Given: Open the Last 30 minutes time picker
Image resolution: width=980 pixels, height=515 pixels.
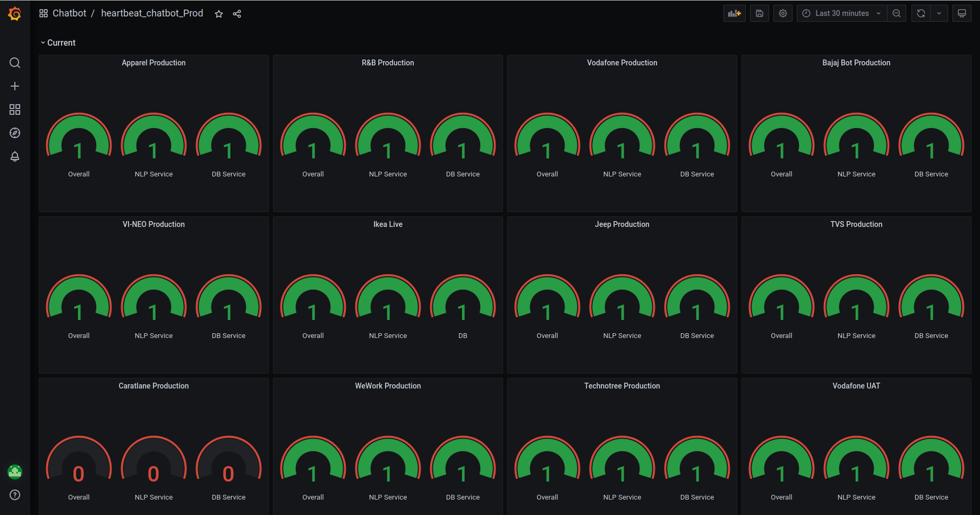Looking at the screenshot, I should (x=841, y=13).
